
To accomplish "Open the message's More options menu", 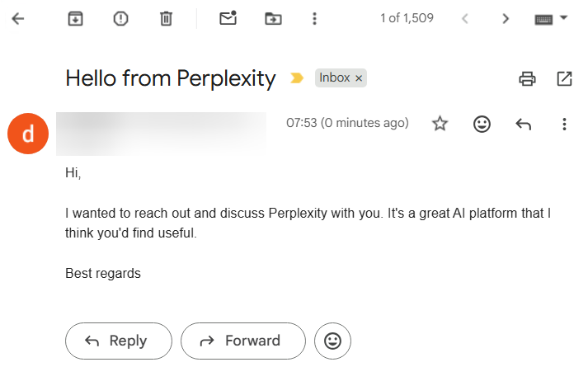I will point(564,124).
